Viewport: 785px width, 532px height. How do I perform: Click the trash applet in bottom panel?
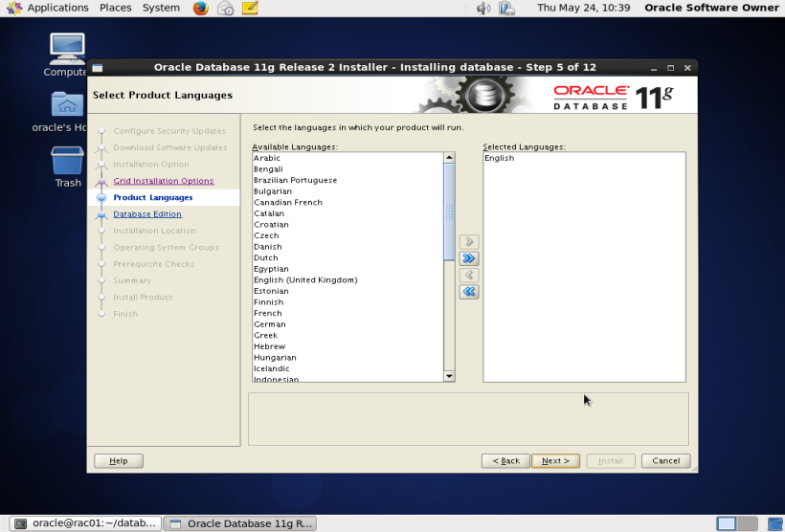[776, 524]
